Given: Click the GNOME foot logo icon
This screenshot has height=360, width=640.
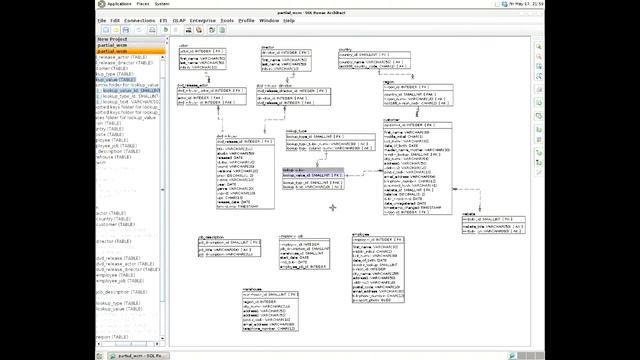Looking at the screenshot, I should pos(102,4).
